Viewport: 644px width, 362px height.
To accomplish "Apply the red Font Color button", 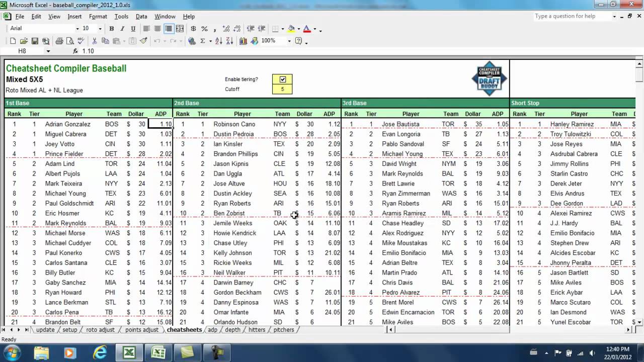I will click(x=306, y=29).
